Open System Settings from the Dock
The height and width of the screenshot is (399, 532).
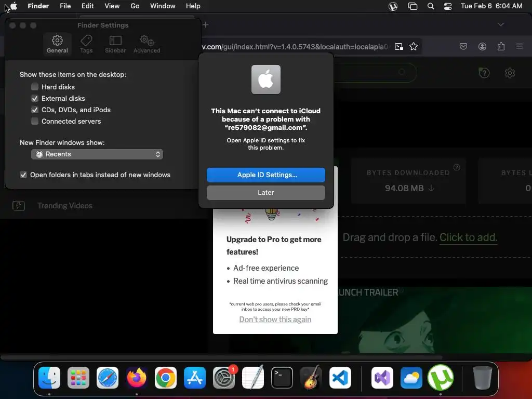[224, 378]
